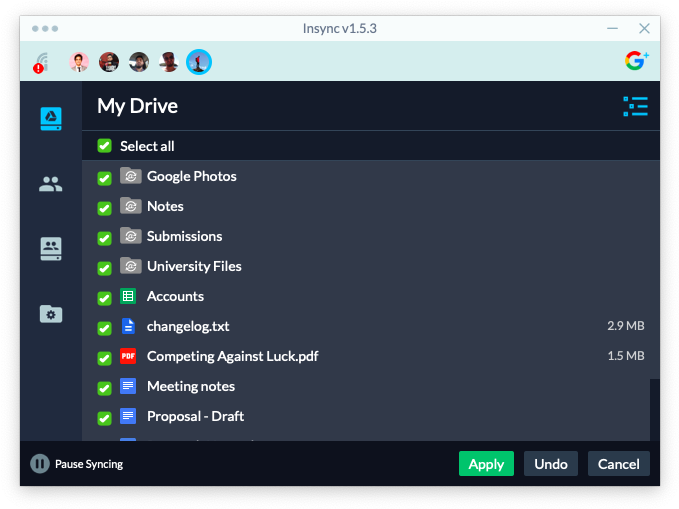
Task: Apply the sync selection changes
Action: click(x=486, y=464)
